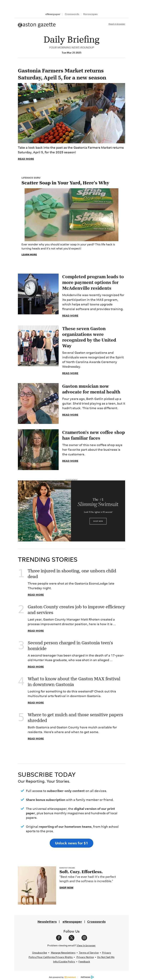The image size is (143, 980).
Task: Open the Instagram icon under Follow Us
Action: click(x=84, y=938)
